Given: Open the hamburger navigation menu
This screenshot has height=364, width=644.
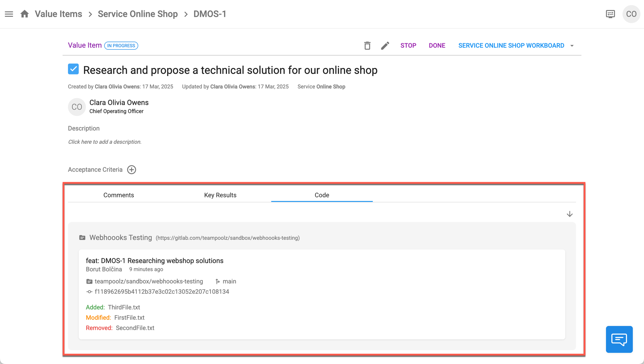Looking at the screenshot, I should click(9, 14).
